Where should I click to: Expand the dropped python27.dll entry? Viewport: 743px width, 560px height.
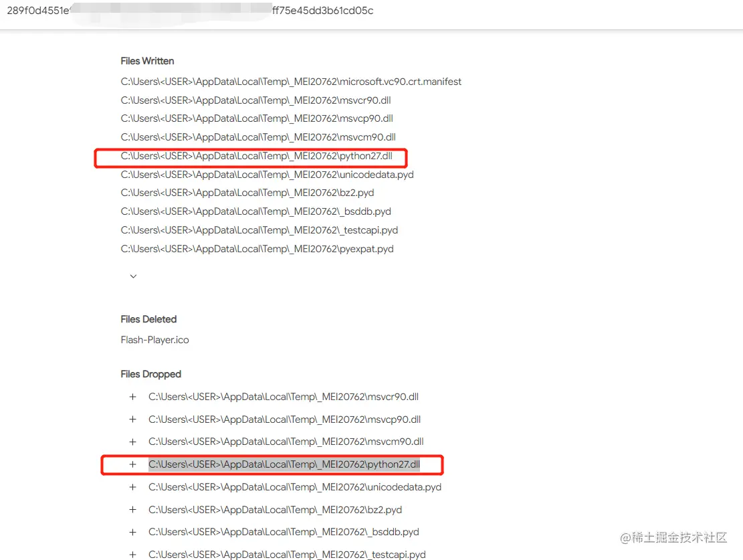click(132, 465)
